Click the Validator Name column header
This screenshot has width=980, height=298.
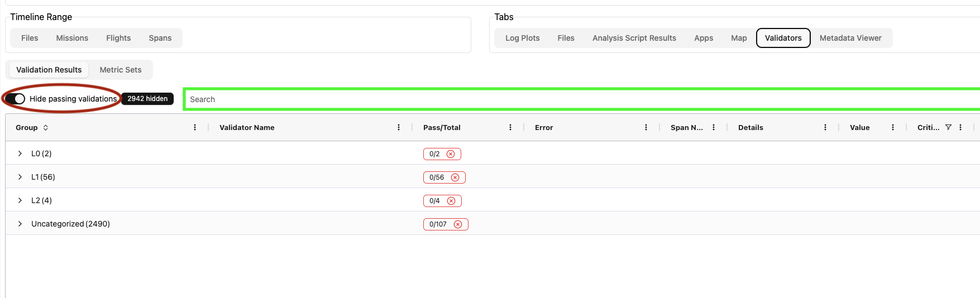247,128
